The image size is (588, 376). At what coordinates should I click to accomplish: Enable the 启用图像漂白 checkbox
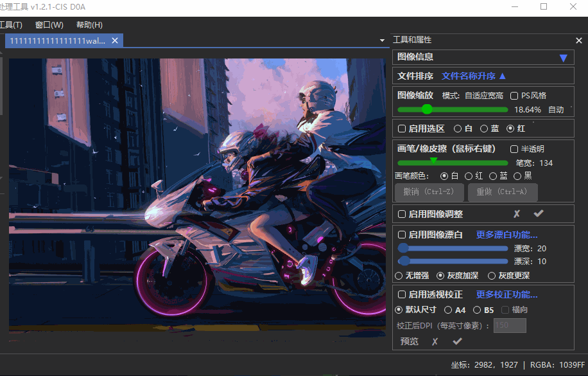402,235
